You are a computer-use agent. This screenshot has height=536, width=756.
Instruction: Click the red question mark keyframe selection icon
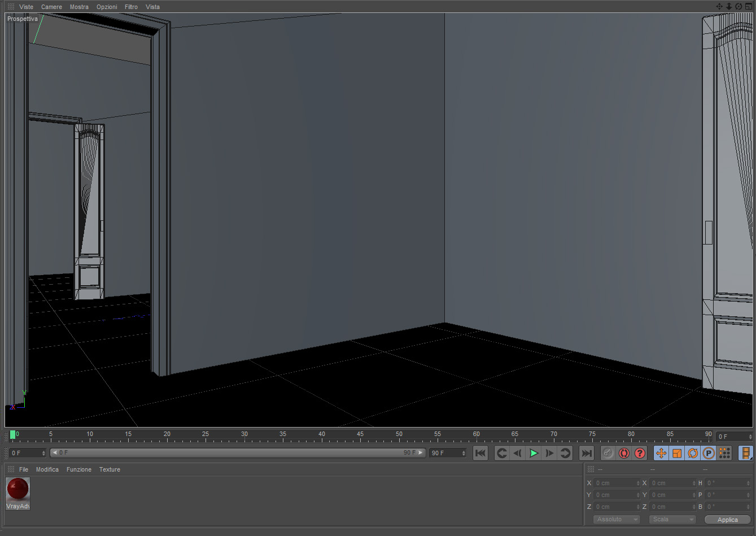pyautogui.click(x=640, y=453)
